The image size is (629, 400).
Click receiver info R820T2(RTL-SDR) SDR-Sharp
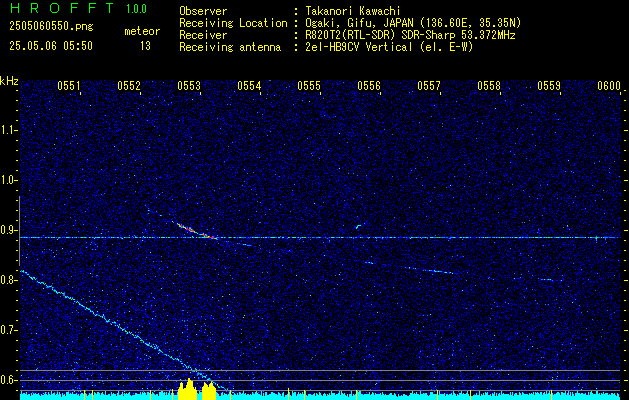point(380,35)
